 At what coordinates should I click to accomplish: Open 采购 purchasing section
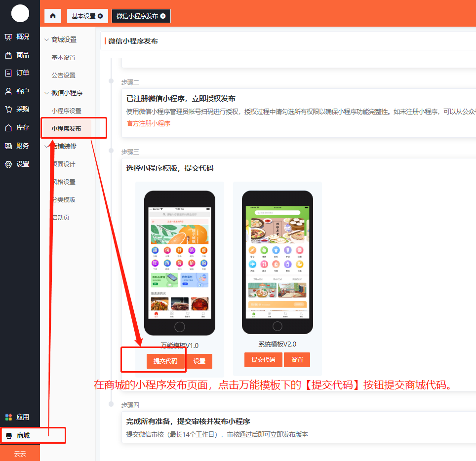pyautogui.click(x=17, y=109)
